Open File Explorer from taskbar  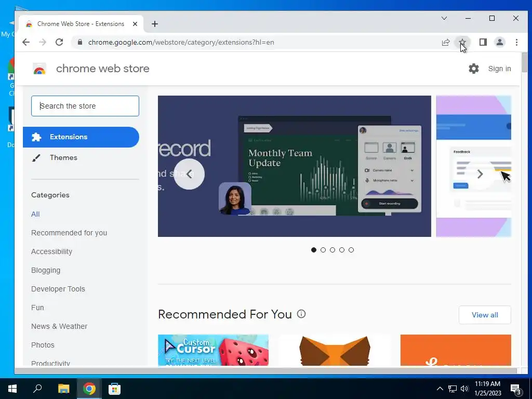pyautogui.click(x=63, y=389)
